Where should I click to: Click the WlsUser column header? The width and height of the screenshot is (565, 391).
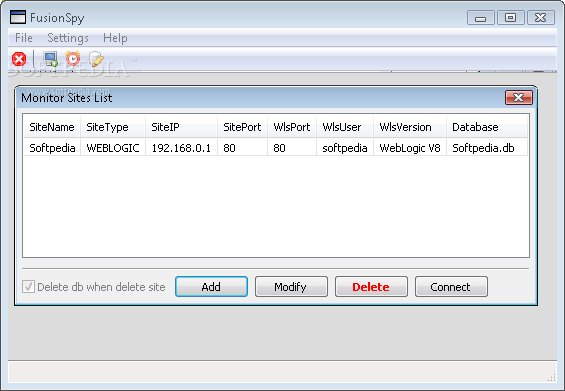(345, 127)
